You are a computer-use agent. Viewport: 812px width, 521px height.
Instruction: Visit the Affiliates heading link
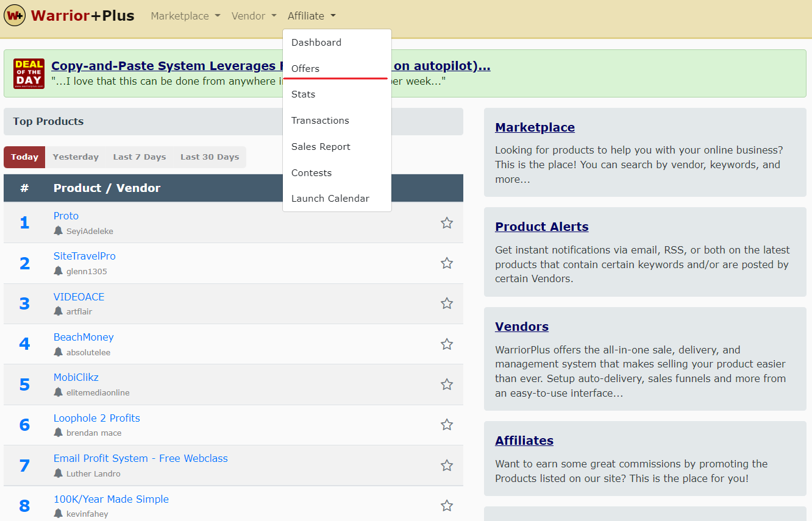click(524, 441)
